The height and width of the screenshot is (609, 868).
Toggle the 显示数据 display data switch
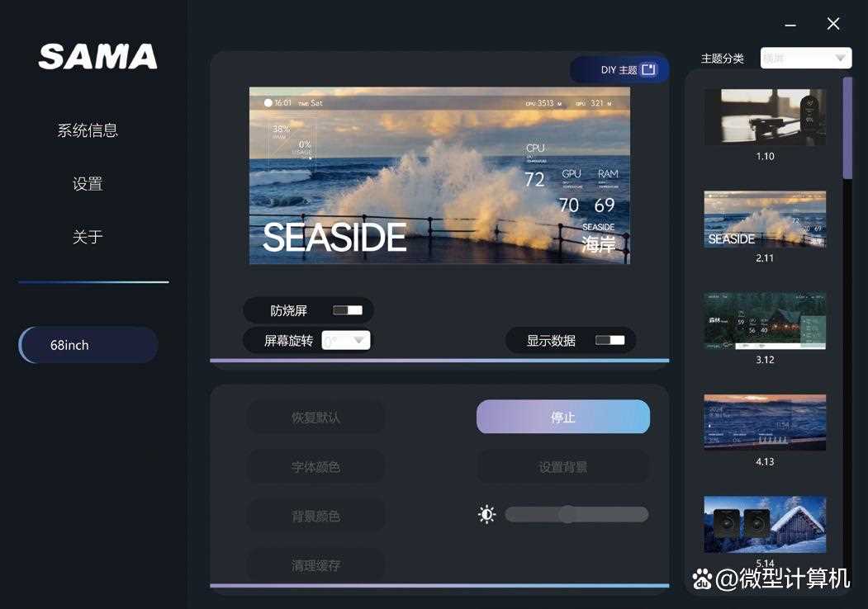[x=610, y=340]
